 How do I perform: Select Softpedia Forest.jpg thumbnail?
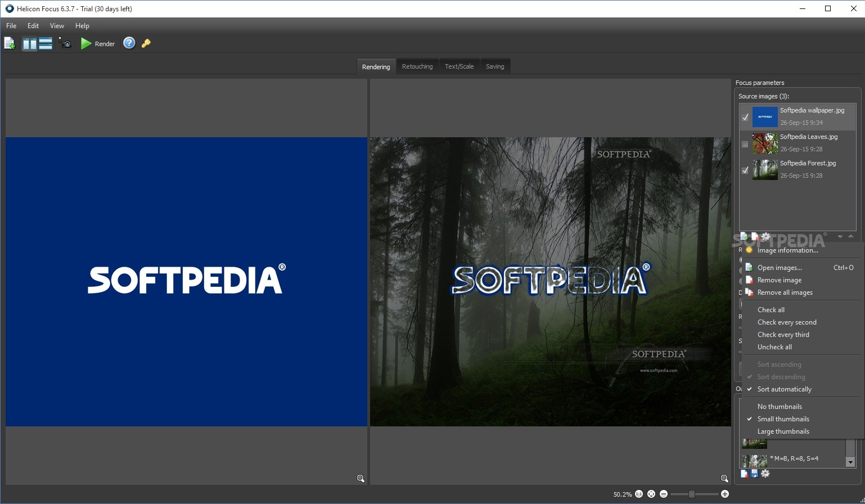765,170
